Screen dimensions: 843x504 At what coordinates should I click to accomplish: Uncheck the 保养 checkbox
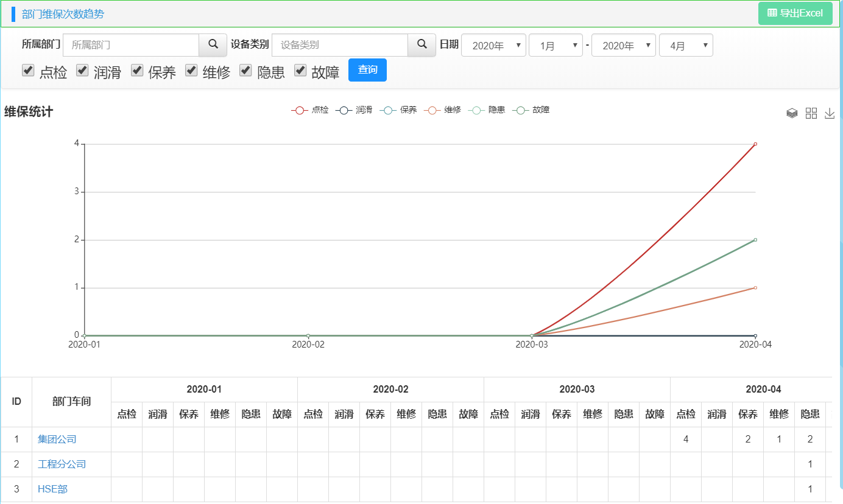pos(137,71)
